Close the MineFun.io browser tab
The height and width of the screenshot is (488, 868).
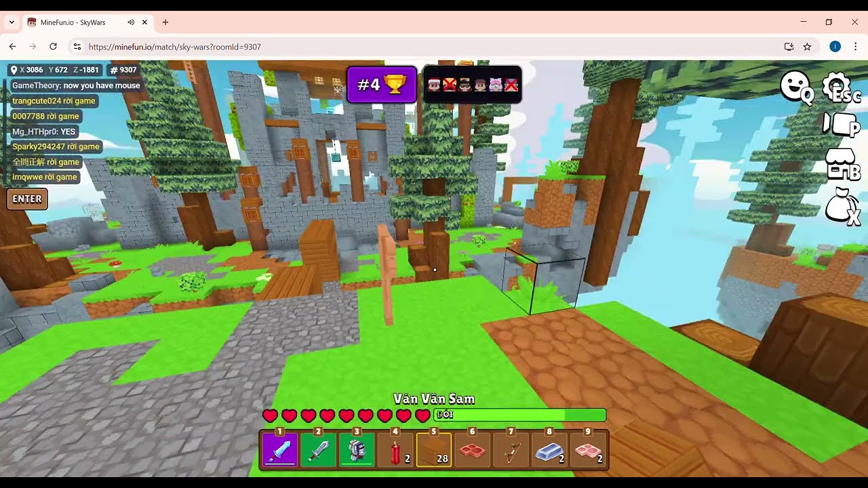(144, 22)
